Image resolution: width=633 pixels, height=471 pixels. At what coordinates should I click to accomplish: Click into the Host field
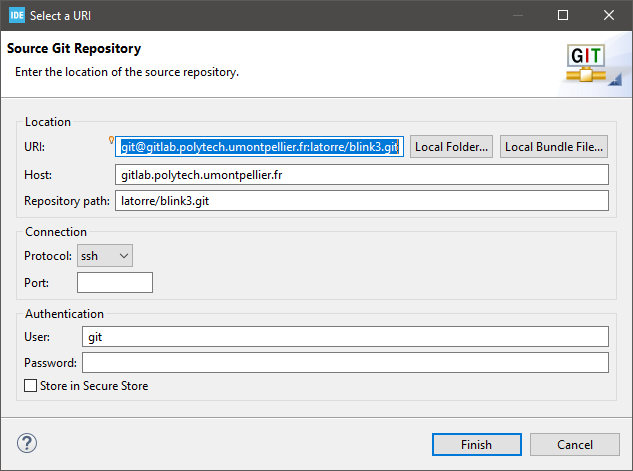[362, 175]
